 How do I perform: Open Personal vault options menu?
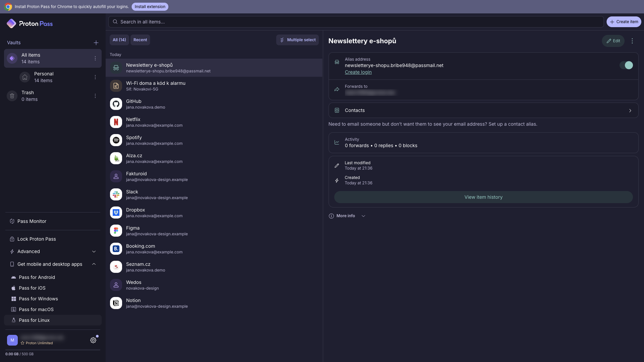point(95,77)
